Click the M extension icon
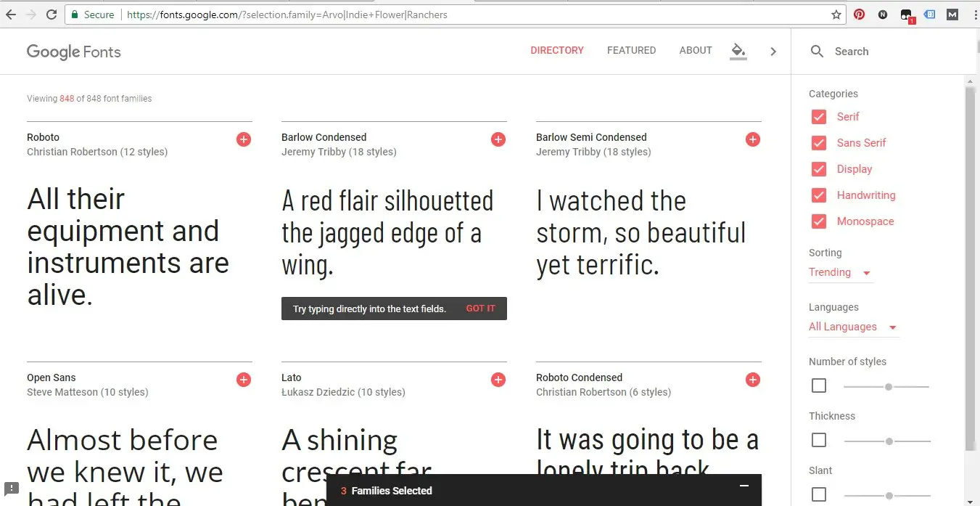 click(952, 14)
